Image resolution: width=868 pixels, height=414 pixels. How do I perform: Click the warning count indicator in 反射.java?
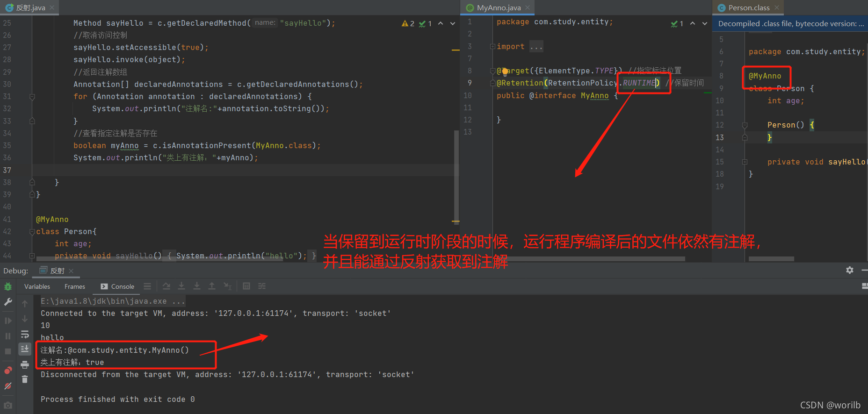408,23
